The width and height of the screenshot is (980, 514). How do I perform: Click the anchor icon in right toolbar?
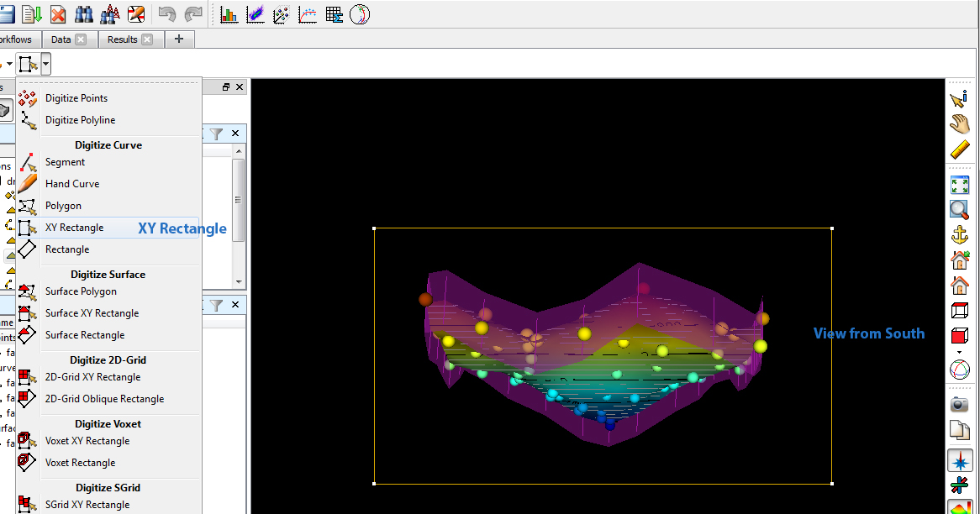point(959,235)
